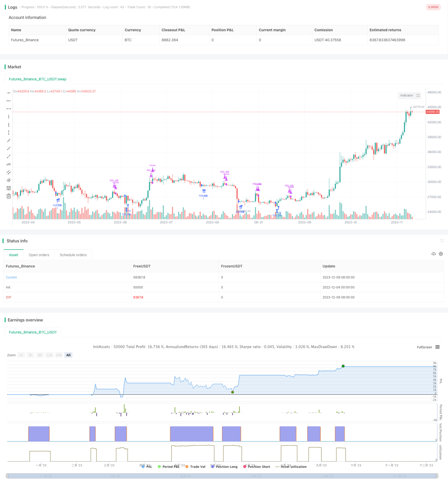
Task: Collapse the Status info panel
Action: [x=442, y=241]
